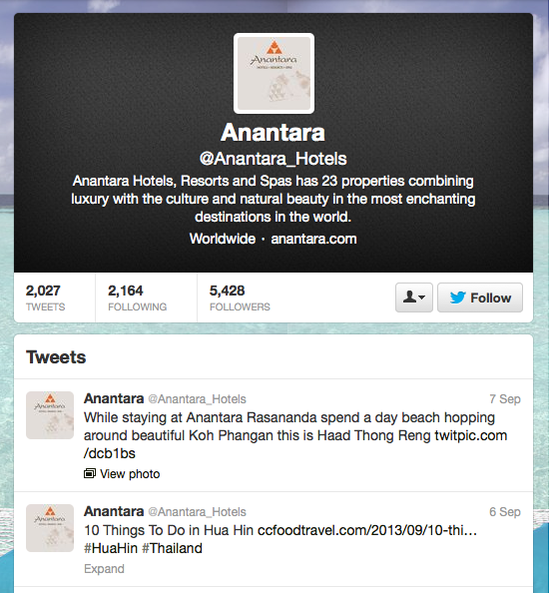Open the 7 Sep tweet timestamp
This screenshot has width=549, height=593.
pyautogui.click(x=505, y=399)
